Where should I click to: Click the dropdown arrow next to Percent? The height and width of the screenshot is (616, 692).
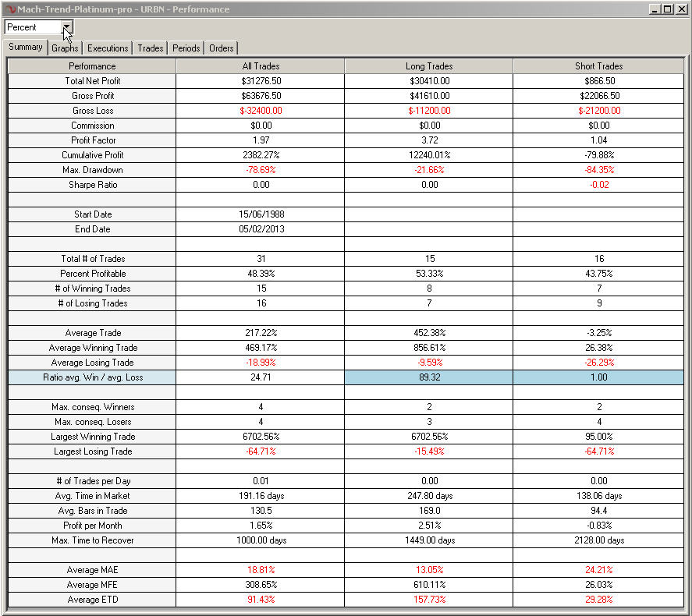[66, 27]
